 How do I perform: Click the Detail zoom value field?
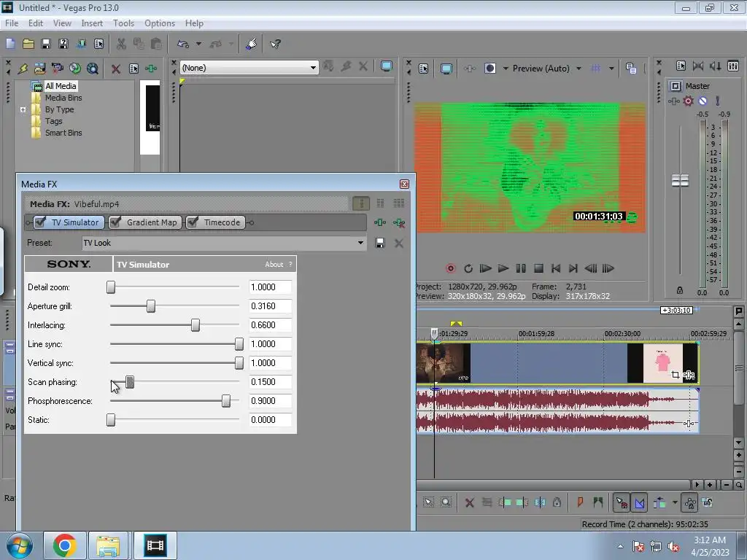click(270, 287)
